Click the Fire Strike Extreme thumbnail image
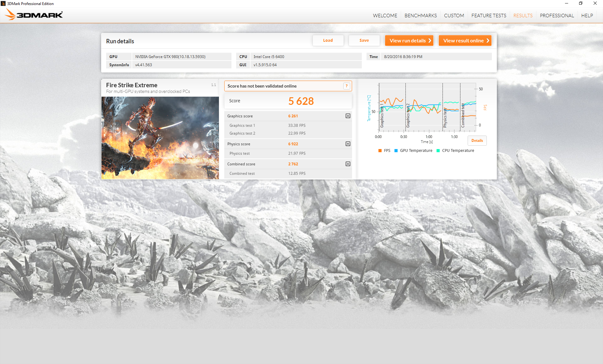This screenshot has width=603, height=364. point(160,138)
